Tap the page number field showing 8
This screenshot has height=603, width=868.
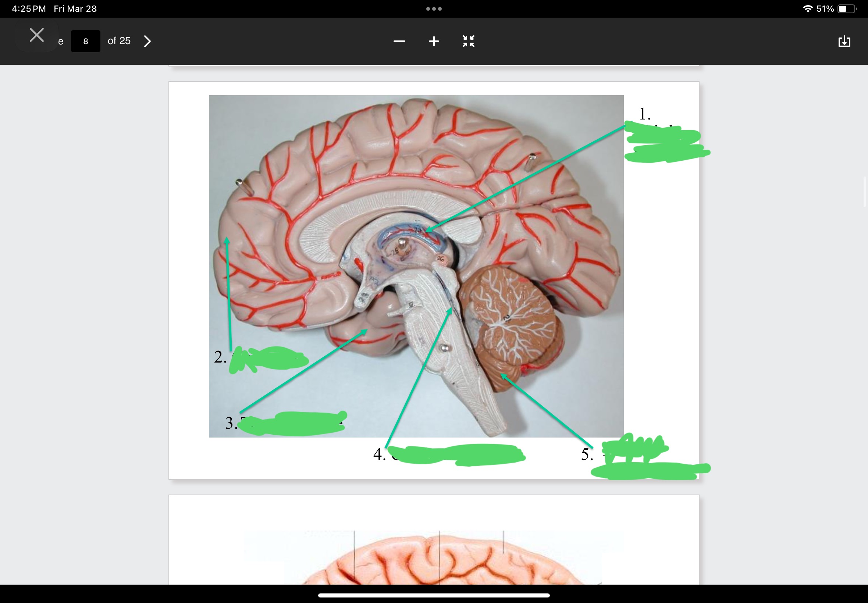85,41
